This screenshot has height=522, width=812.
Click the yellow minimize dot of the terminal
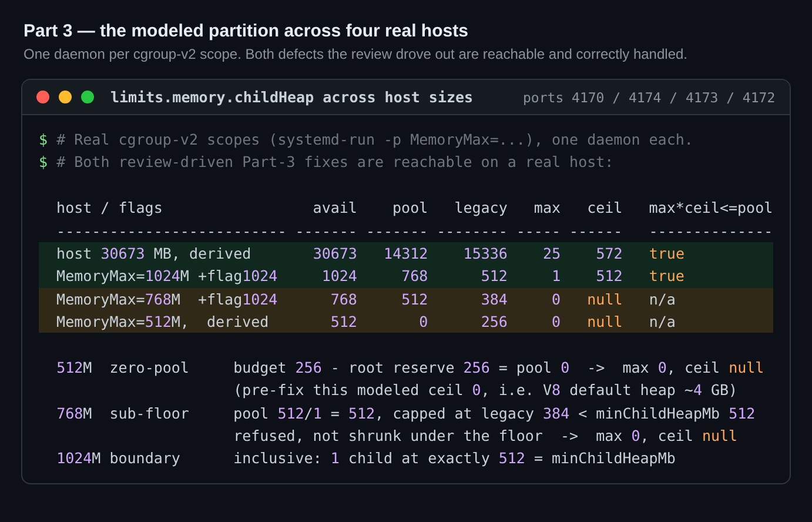65,97
